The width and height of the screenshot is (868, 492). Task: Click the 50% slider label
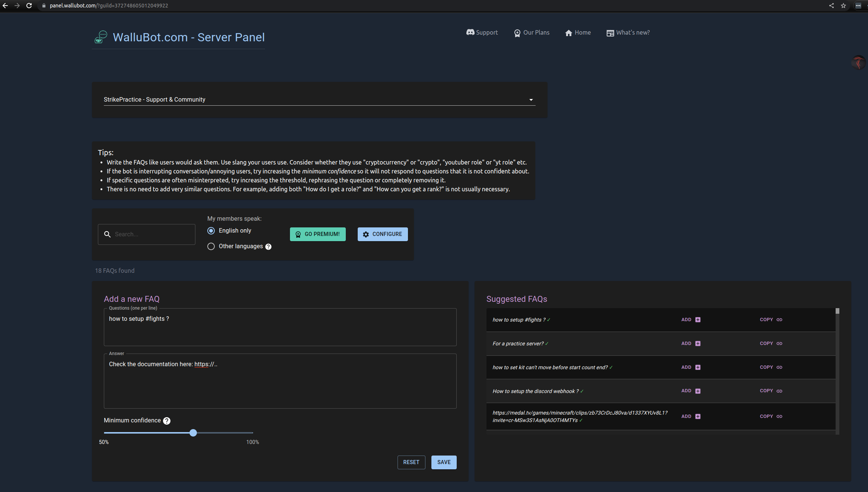pyautogui.click(x=104, y=442)
